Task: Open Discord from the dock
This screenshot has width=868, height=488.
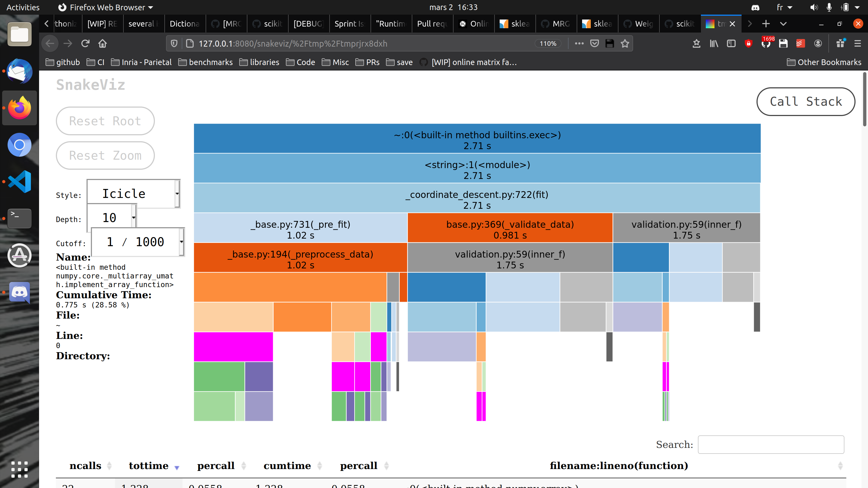Action: [x=20, y=292]
